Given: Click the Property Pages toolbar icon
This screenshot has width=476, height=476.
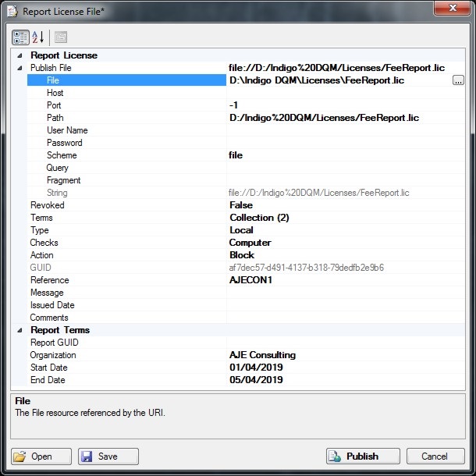Looking at the screenshot, I should tap(61, 37).
